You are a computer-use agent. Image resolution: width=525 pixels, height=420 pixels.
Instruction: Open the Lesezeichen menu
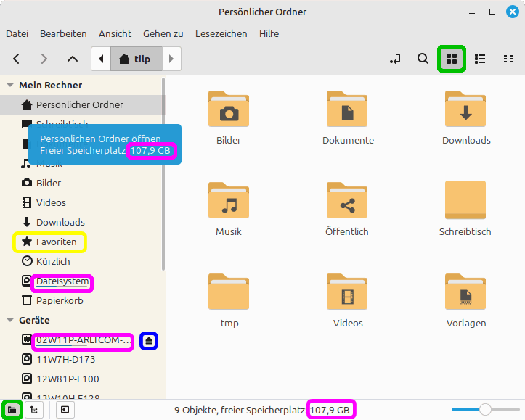pos(221,33)
